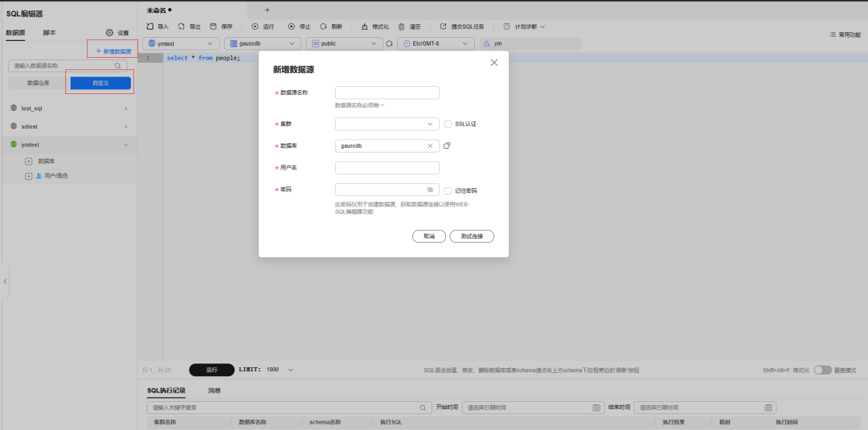Toggle the 覆盖模式 switch
The width and height of the screenshot is (868, 430).
pos(823,370)
